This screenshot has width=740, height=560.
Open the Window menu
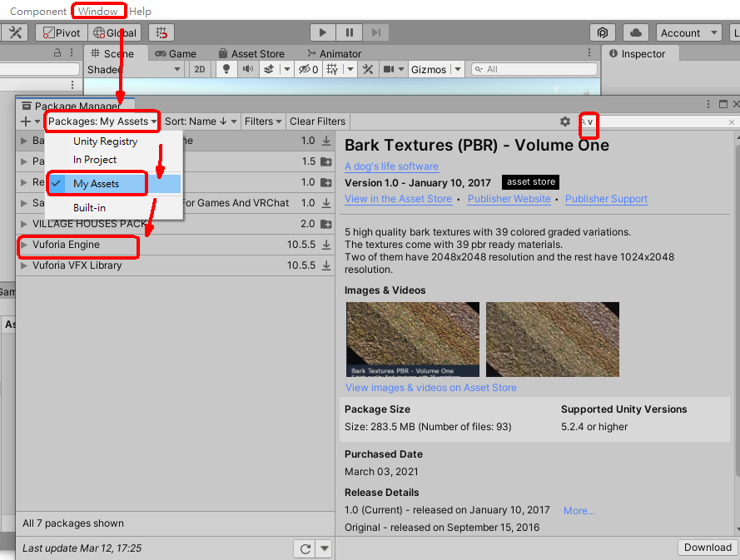(x=97, y=12)
